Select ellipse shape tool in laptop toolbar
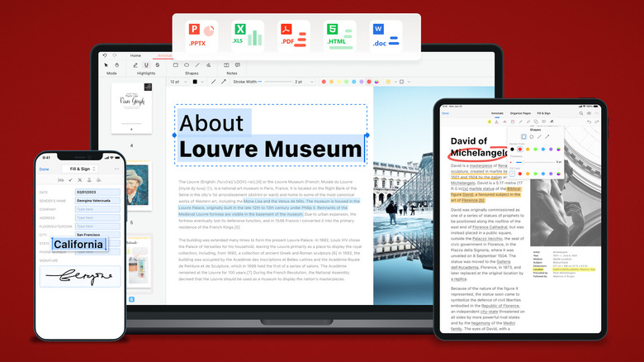The width and height of the screenshot is (644, 362). coord(187,65)
